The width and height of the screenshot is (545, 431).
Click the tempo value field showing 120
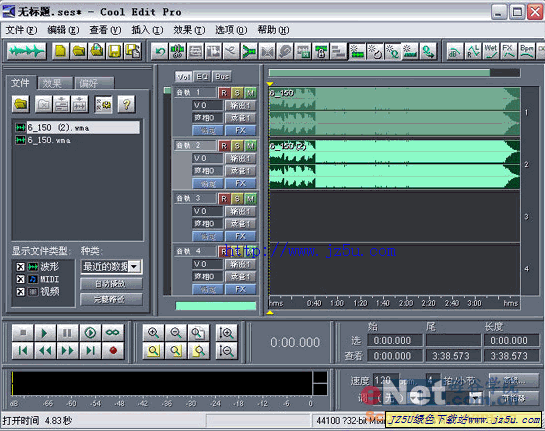[385, 381]
